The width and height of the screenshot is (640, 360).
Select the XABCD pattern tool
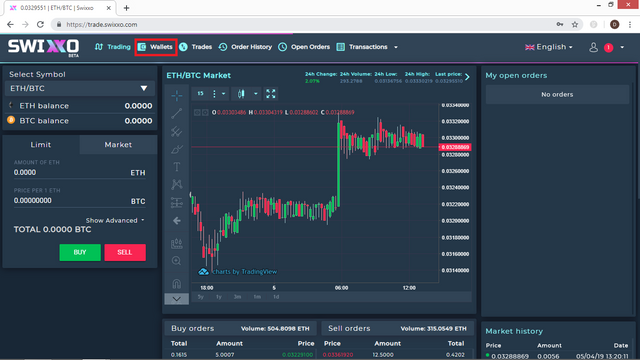(x=177, y=184)
